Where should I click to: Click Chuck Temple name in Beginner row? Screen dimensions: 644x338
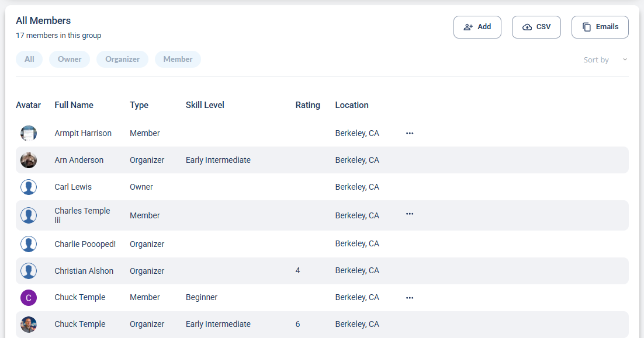coord(80,297)
